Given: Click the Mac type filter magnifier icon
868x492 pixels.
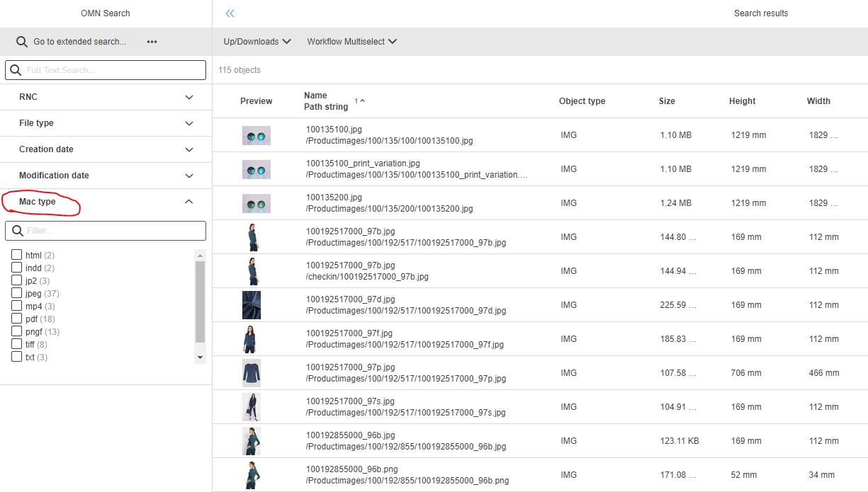Looking at the screenshot, I should pyautogui.click(x=18, y=231).
